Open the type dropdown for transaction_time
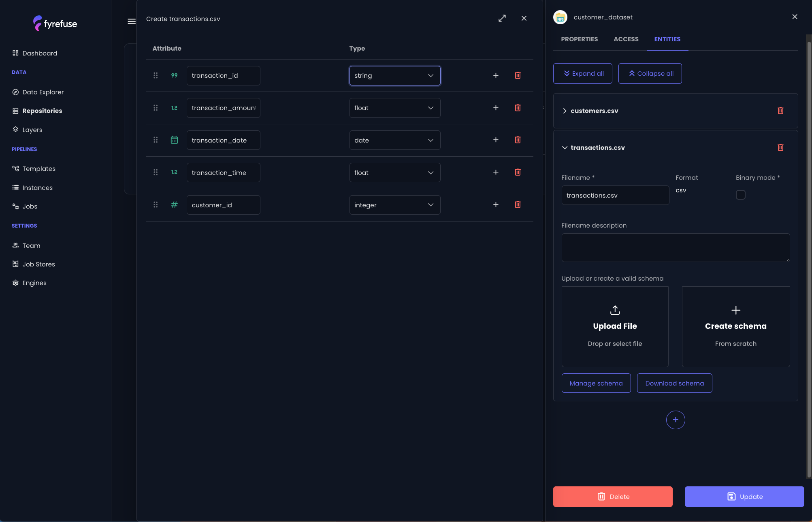This screenshot has width=812, height=522. point(395,173)
